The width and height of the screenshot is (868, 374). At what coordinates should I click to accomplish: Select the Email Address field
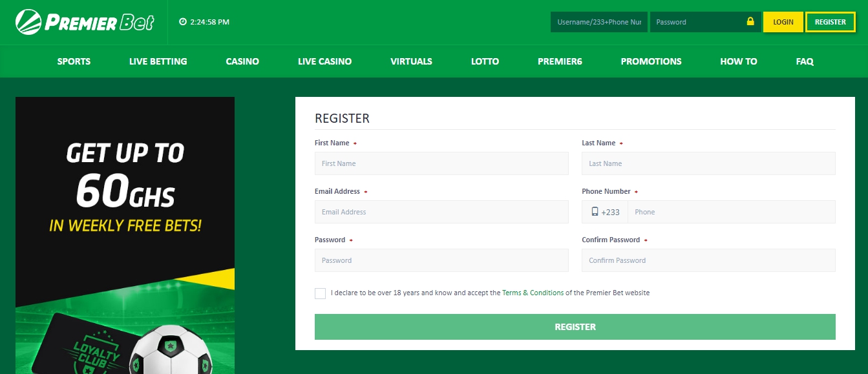tap(441, 212)
